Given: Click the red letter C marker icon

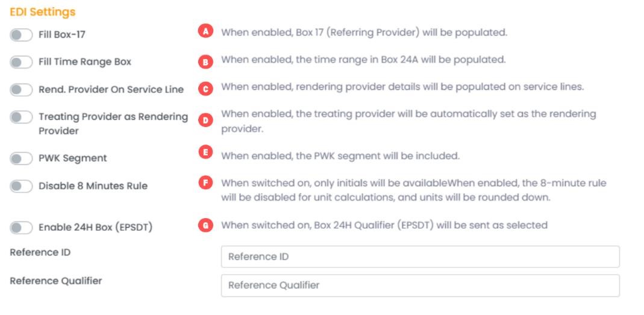Looking at the screenshot, I should point(206,89).
